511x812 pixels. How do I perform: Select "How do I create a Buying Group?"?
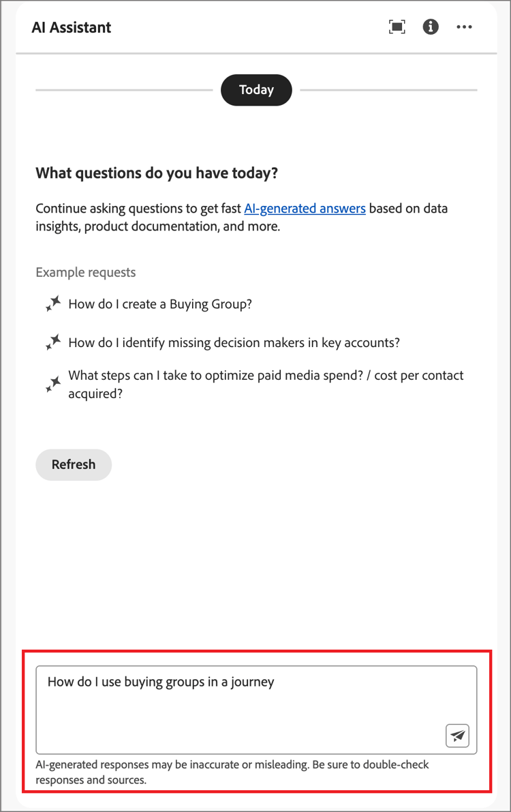(x=160, y=304)
